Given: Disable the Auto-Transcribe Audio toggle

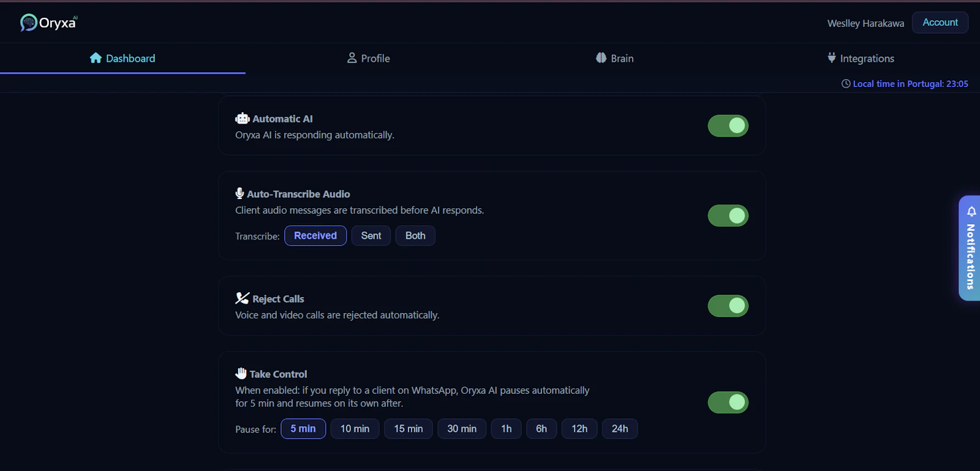Looking at the screenshot, I should tap(728, 216).
